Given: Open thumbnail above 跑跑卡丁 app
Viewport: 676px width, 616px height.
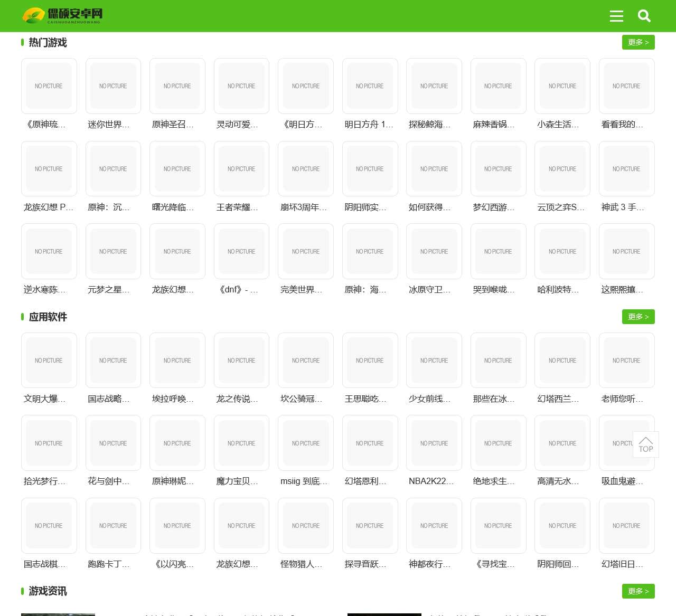Looking at the screenshot, I should 113,526.
